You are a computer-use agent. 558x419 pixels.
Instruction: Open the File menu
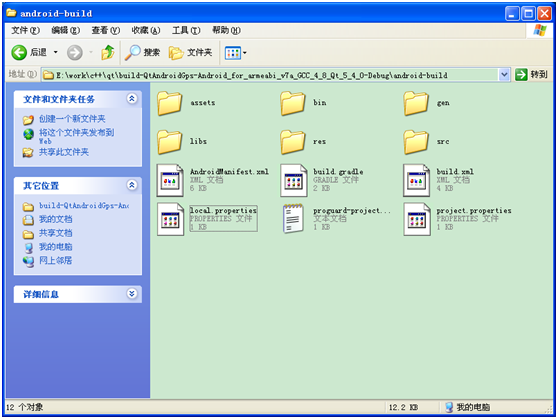pyautogui.click(x=25, y=31)
